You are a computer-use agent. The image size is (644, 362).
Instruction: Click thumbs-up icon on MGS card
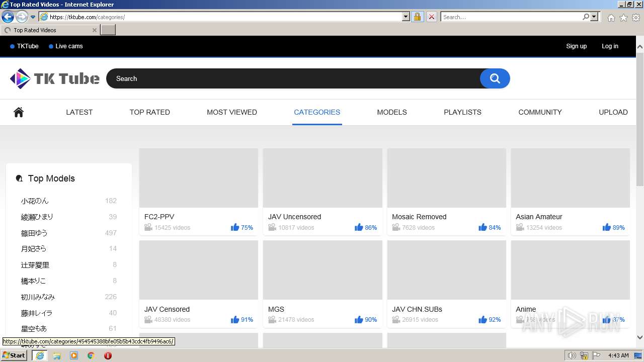pos(359,319)
